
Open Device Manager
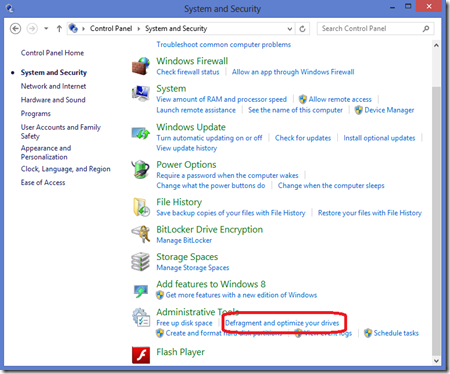[x=389, y=110]
